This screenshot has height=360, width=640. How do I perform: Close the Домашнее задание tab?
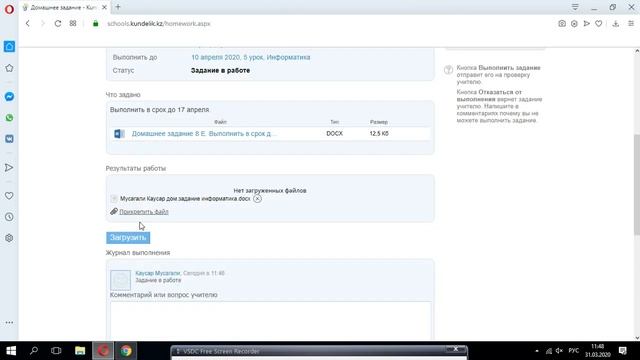click(x=104, y=7)
